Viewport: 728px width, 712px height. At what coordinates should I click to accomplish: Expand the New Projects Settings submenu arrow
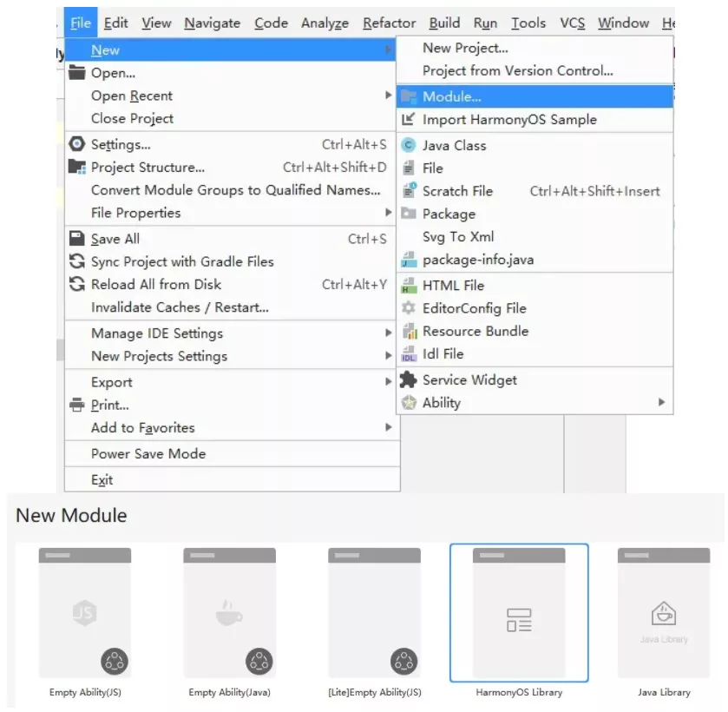point(388,355)
